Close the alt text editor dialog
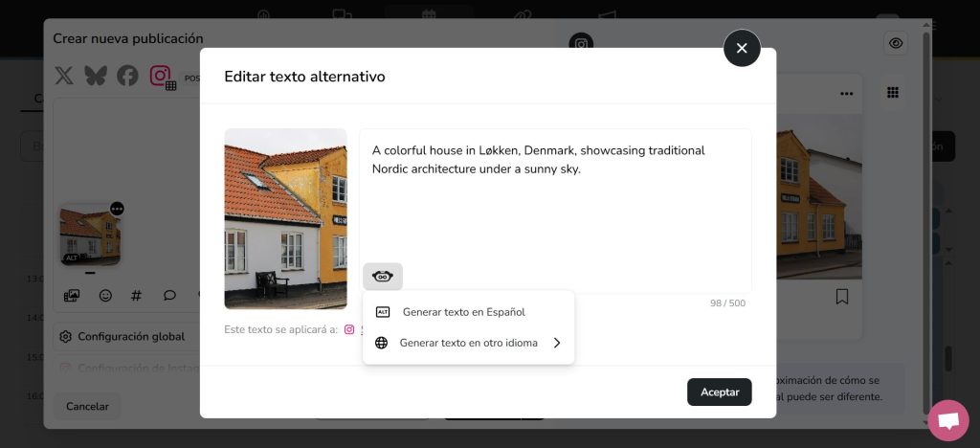This screenshot has width=980, height=448. tap(742, 48)
